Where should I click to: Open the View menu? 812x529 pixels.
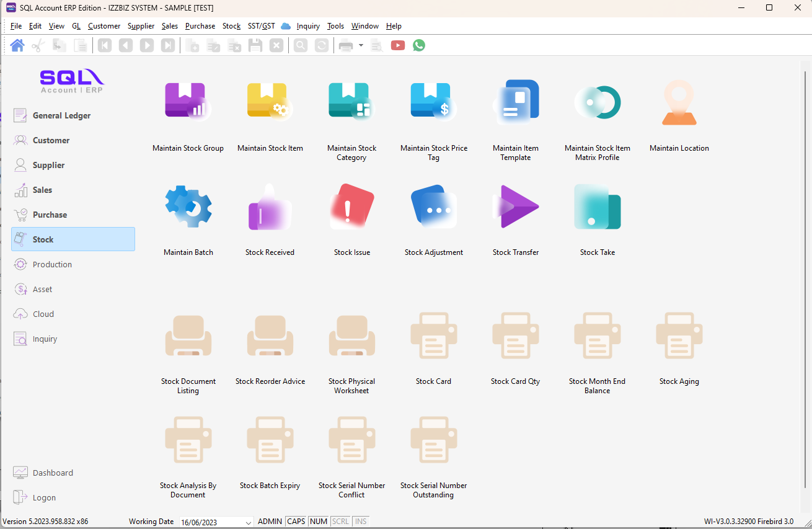point(56,26)
